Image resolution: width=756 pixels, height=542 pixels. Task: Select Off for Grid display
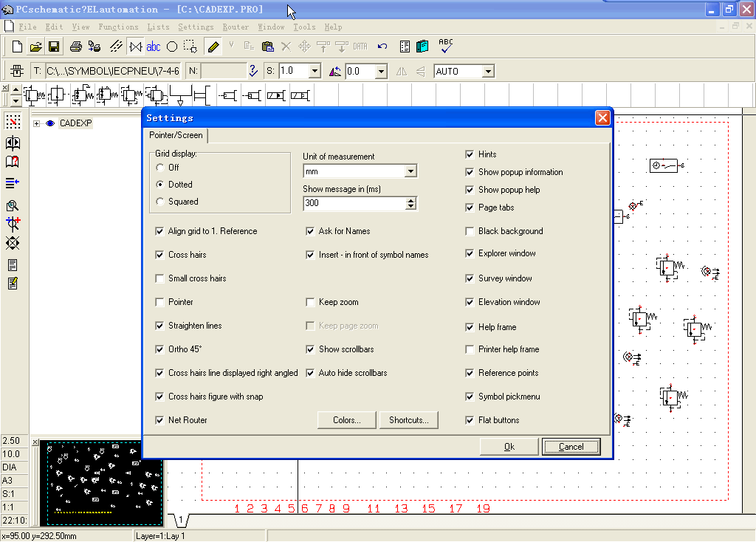(x=160, y=168)
